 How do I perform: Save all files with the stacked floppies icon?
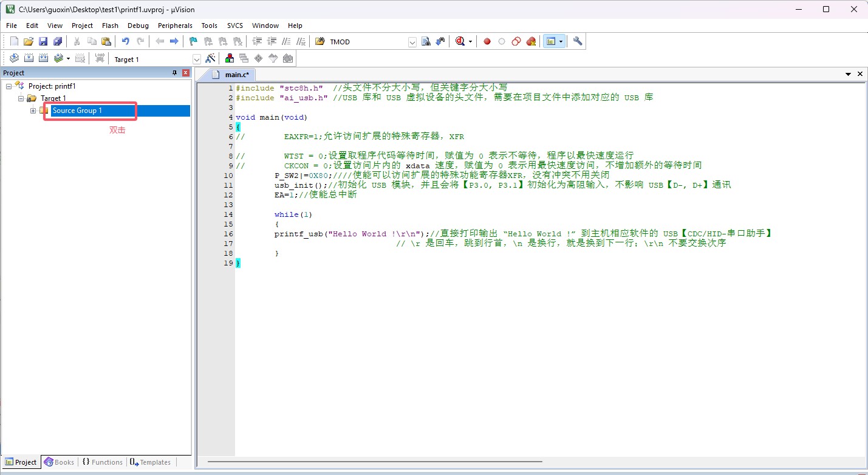(58, 41)
